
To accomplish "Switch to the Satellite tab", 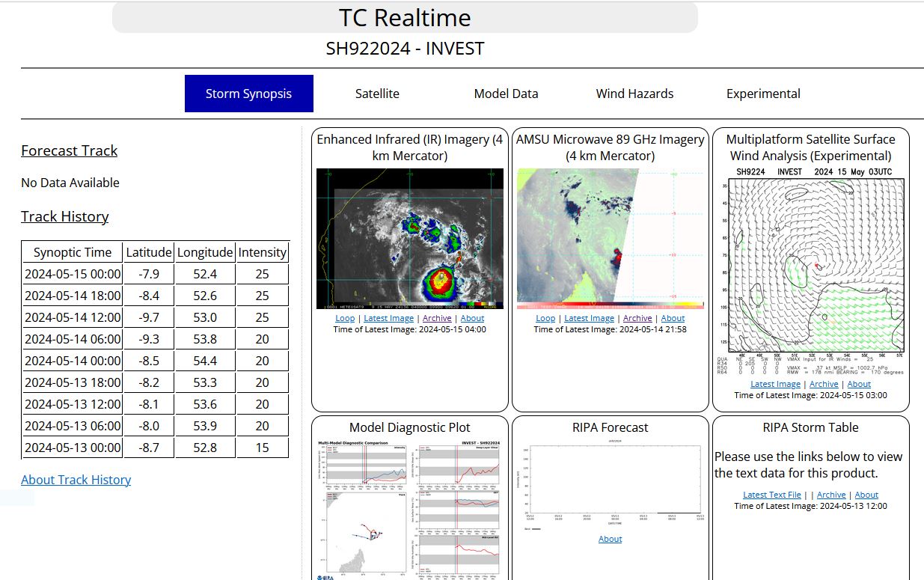I will (x=377, y=94).
